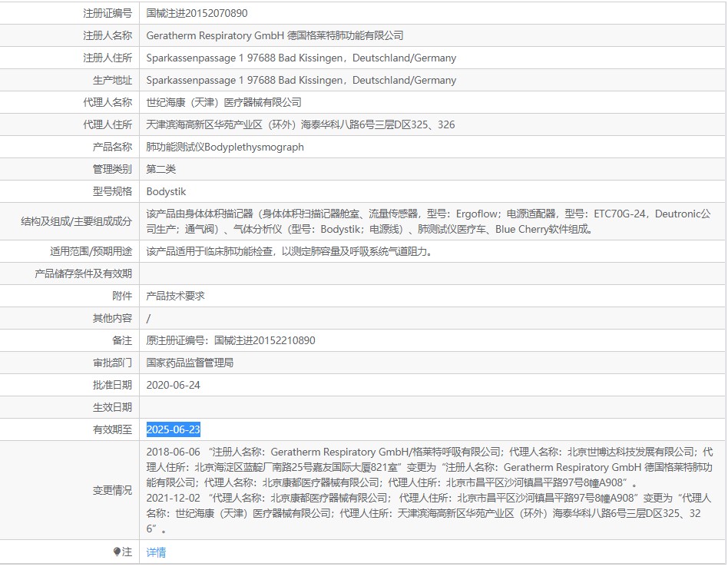Image resolution: width=728 pixels, height=570 pixels.
Task: Click the 附件 label
Action: point(122,296)
